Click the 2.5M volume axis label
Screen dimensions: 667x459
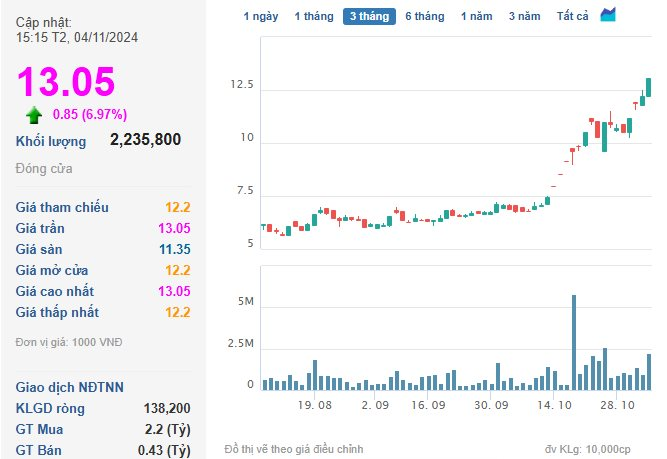(x=240, y=343)
